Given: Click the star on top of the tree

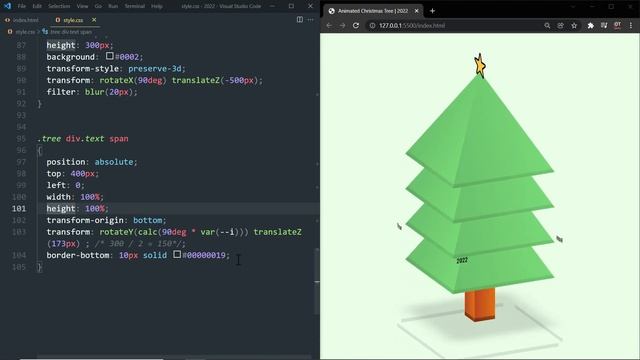Looking at the screenshot, I should [480, 65].
